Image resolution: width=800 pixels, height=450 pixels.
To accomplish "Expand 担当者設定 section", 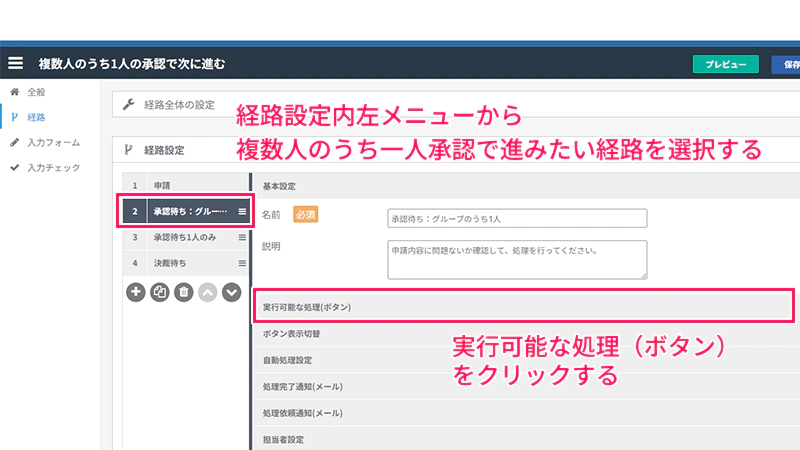I will pos(527,439).
